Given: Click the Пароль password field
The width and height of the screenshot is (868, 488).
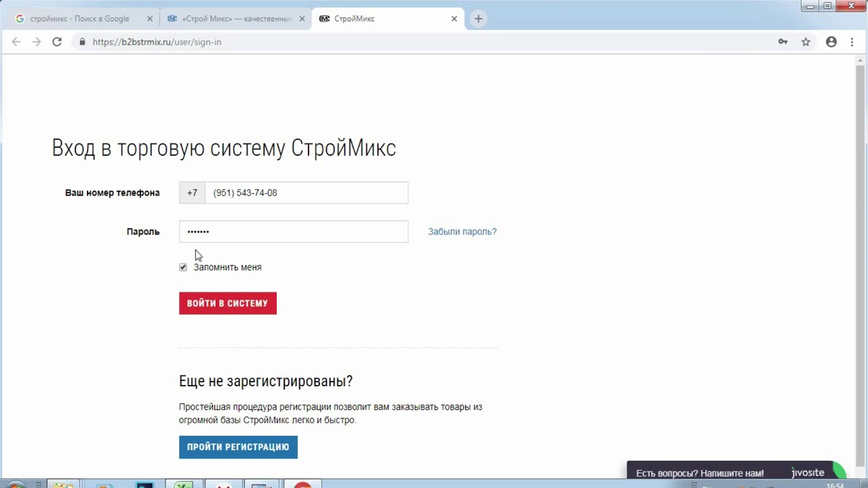Looking at the screenshot, I should (x=294, y=231).
